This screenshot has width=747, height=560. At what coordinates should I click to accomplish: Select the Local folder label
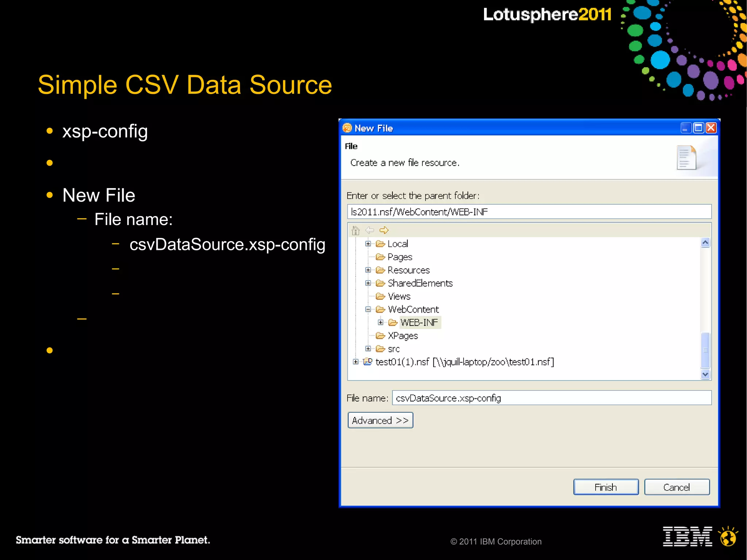(x=398, y=244)
